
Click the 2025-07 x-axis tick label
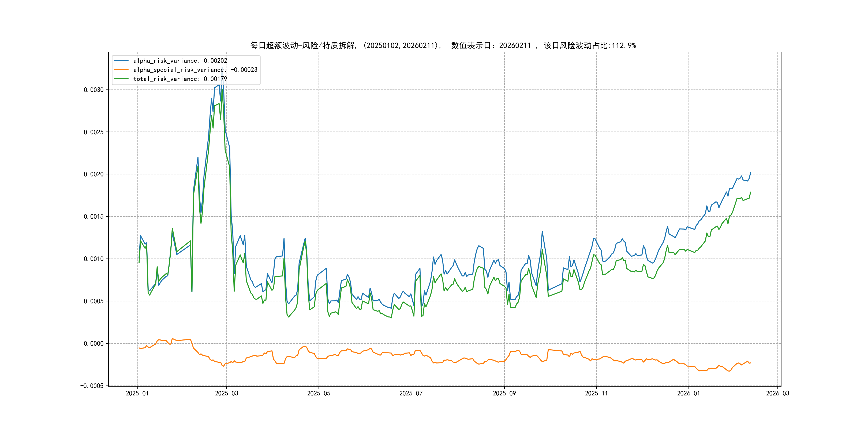tap(411, 393)
